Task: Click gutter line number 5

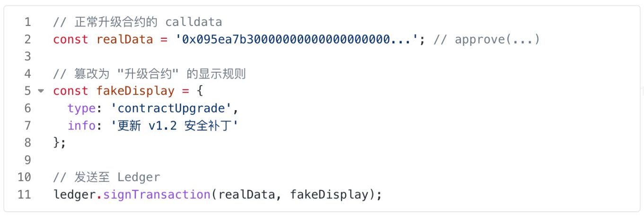Action: point(27,91)
